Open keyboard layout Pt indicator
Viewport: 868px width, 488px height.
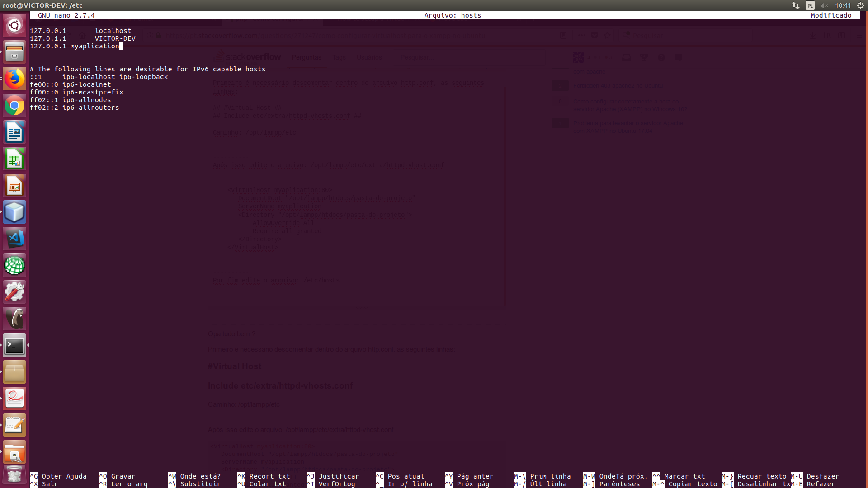810,5
